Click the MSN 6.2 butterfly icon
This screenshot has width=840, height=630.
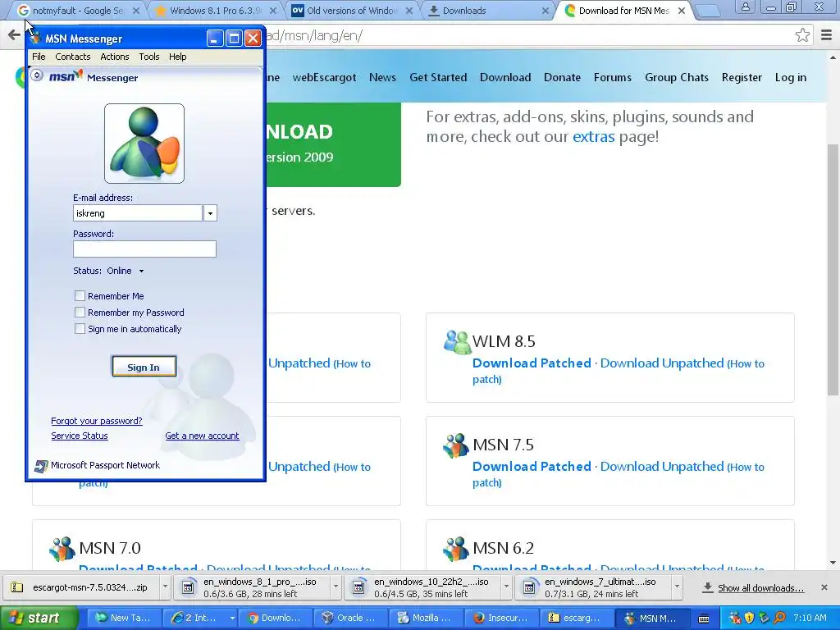[x=456, y=549]
